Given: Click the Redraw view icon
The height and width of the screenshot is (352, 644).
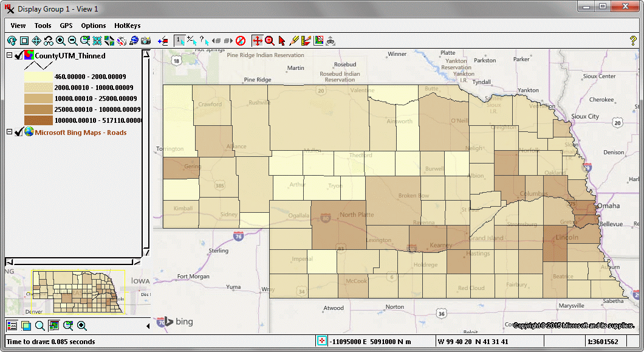Looking at the screenshot, I should 12,41.
